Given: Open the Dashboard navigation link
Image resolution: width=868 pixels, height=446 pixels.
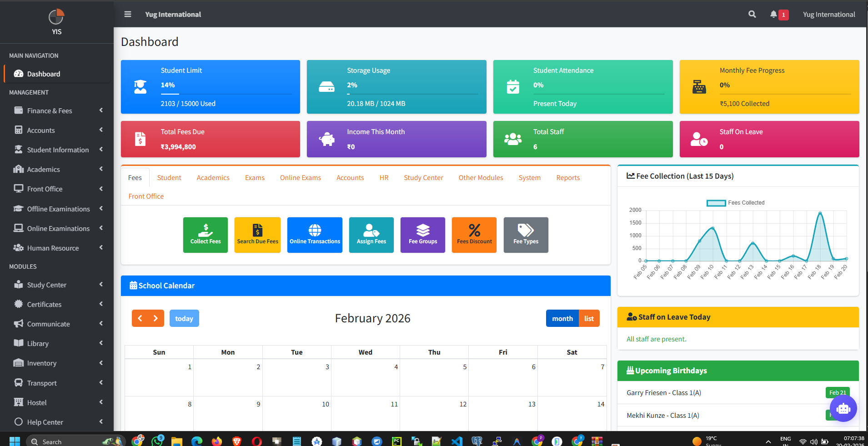Looking at the screenshot, I should tap(43, 74).
